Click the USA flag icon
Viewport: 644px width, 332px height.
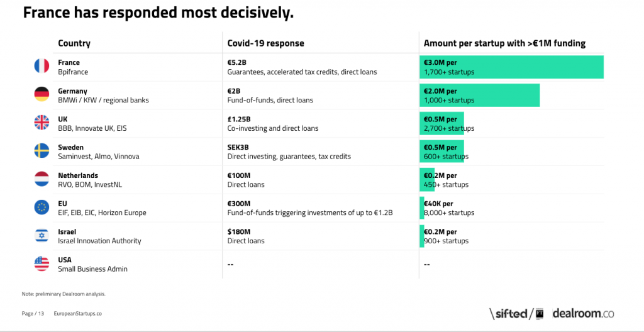(42, 263)
